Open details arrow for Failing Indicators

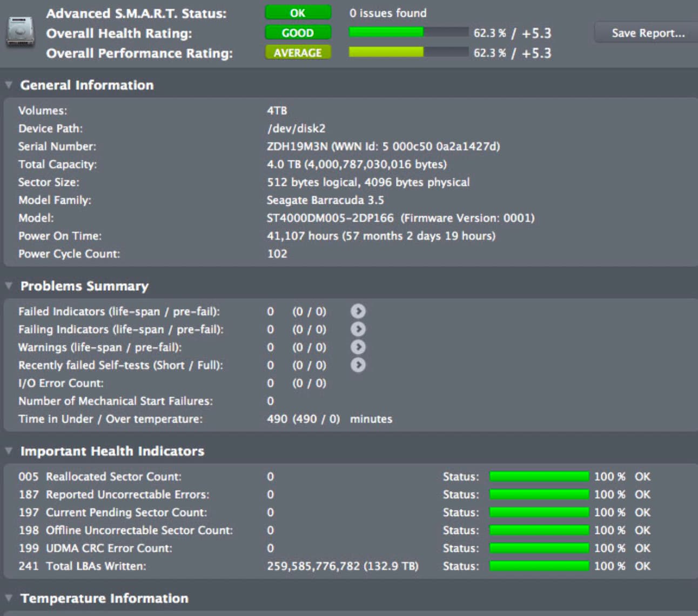click(358, 329)
